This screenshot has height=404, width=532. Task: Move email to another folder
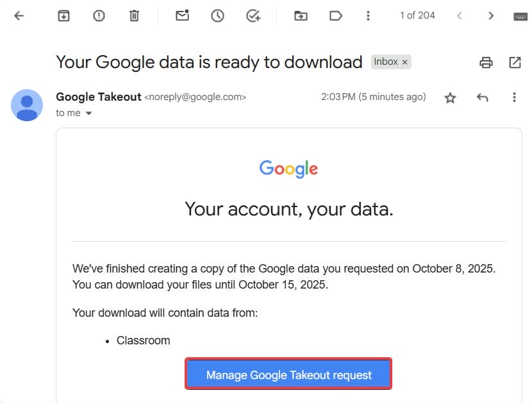pos(301,16)
